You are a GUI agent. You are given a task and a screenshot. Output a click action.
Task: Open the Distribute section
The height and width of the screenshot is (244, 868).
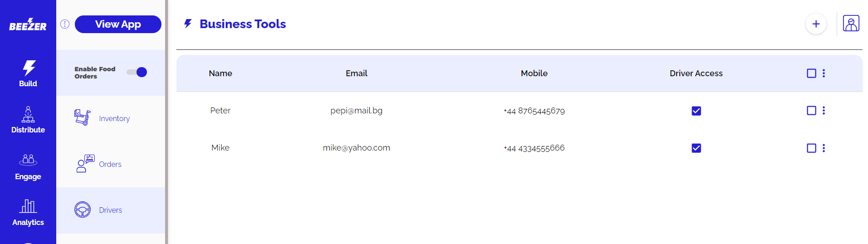point(28,120)
